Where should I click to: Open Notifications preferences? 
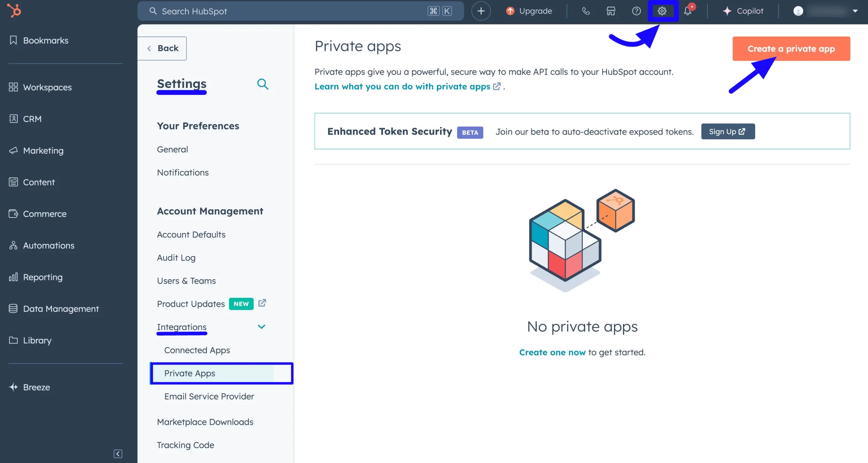pos(183,173)
